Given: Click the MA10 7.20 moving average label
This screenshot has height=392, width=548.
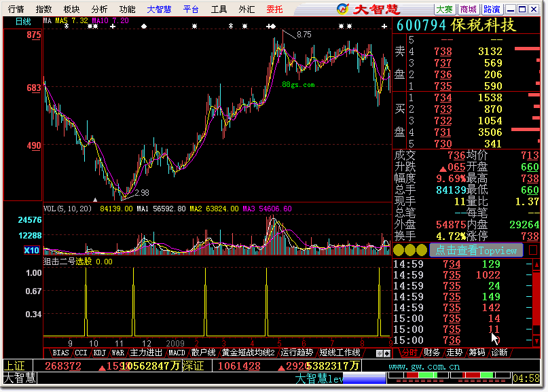Looking at the screenshot, I should click(111, 20).
